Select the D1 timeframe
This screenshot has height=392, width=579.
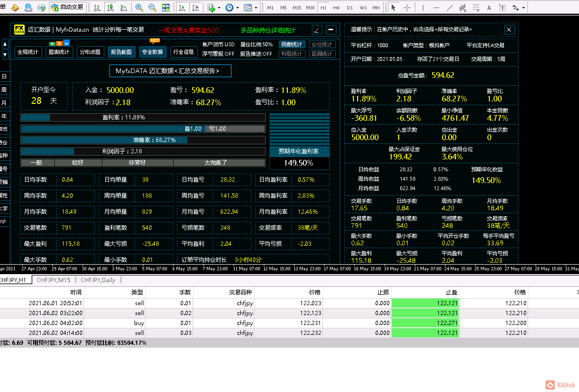tap(350, 8)
